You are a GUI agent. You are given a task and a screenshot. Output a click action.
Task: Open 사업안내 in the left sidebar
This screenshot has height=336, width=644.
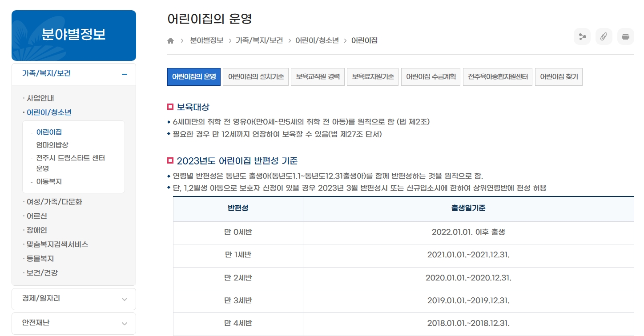point(41,98)
